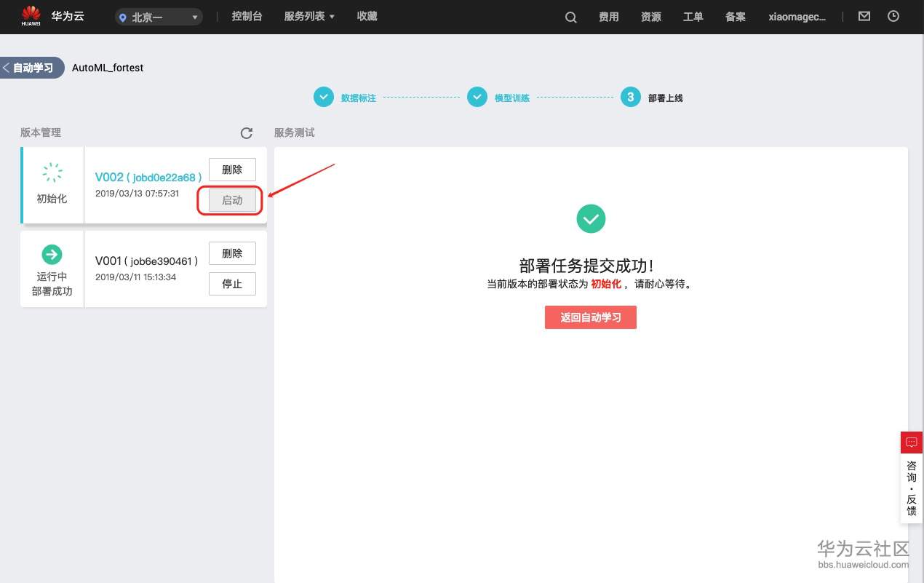Open the 咨询·反馈 side panel text
The height and width of the screenshot is (583, 924).
[x=912, y=488]
